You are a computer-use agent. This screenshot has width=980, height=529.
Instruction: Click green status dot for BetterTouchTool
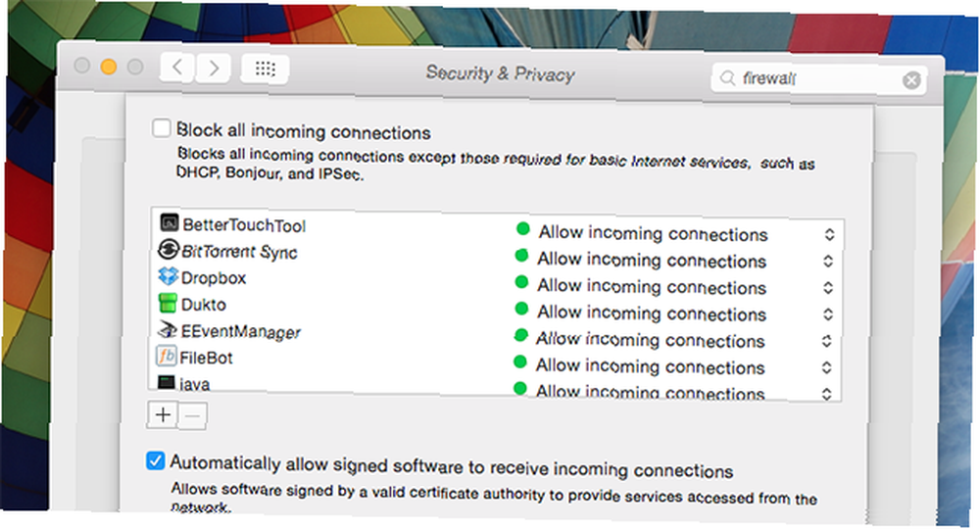coord(523,228)
